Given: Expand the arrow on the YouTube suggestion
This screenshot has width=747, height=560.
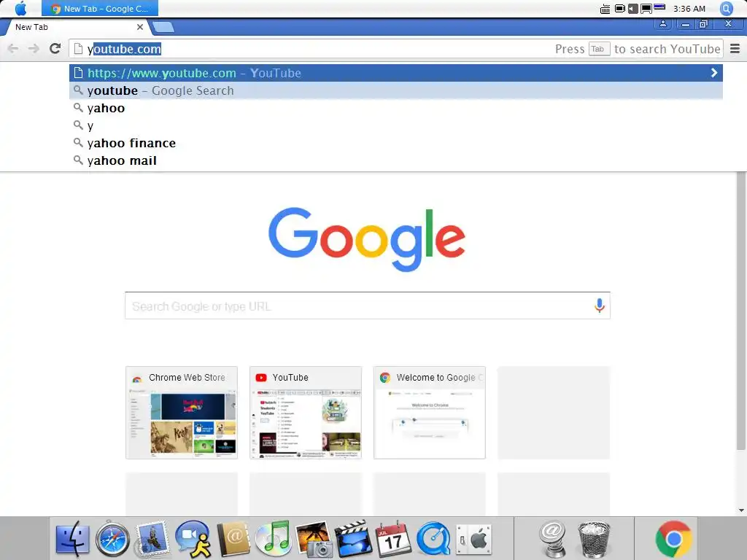Looking at the screenshot, I should coord(713,73).
